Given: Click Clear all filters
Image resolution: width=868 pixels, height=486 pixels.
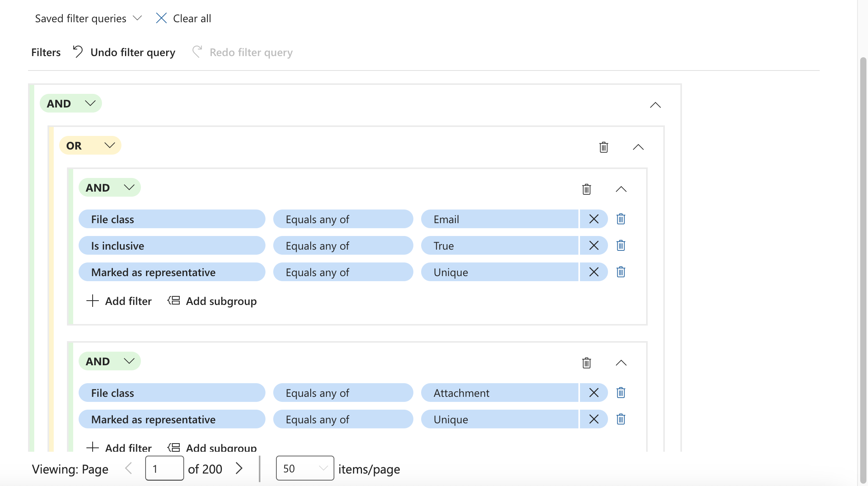Looking at the screenshot, I should [183, 18].
